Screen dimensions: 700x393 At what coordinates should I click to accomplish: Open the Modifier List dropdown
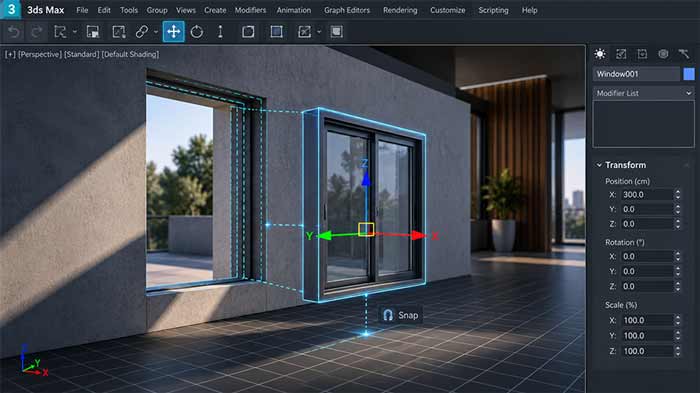(x=644, y=93)
